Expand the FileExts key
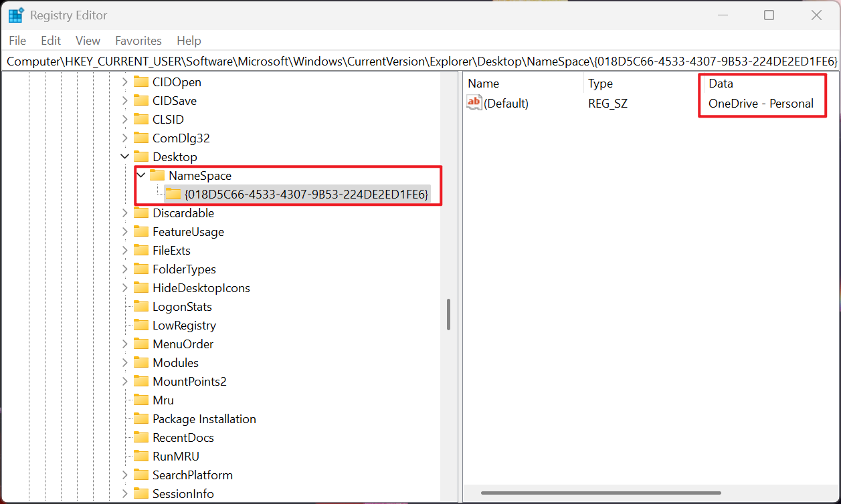This screenshot has width=841, height=504. click(x=124, y=251)
